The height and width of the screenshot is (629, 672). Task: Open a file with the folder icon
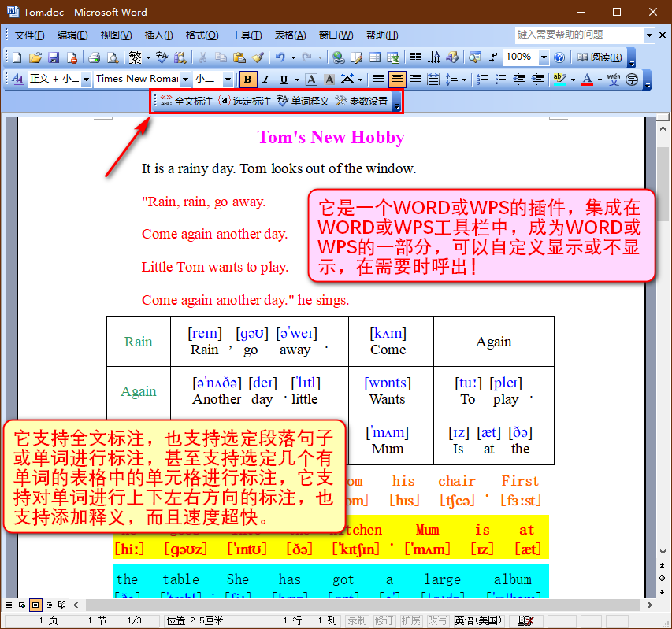pyautogui.click(x=35, y=57)
